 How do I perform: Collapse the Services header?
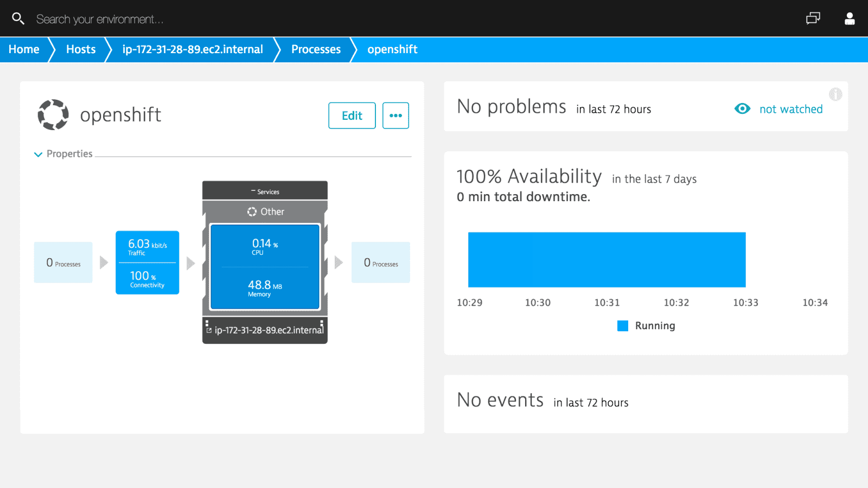click(265, 191)
